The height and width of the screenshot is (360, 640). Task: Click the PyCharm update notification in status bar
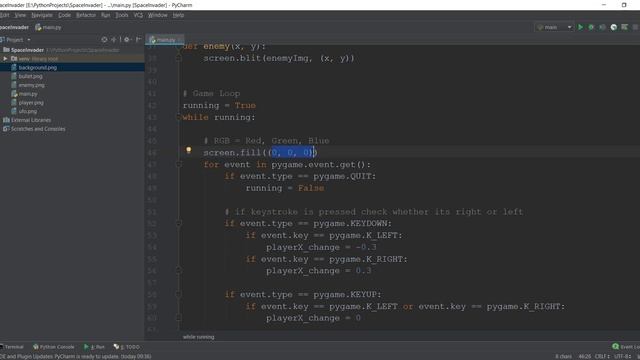[76, 356]
